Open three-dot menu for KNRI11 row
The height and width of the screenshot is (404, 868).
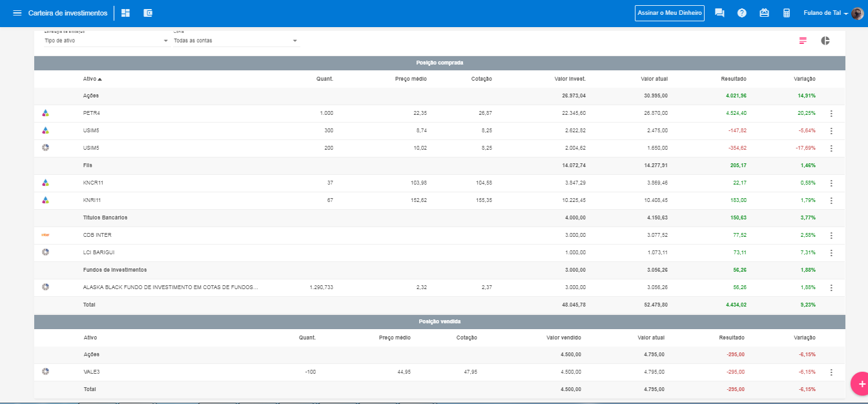[831, 201]
